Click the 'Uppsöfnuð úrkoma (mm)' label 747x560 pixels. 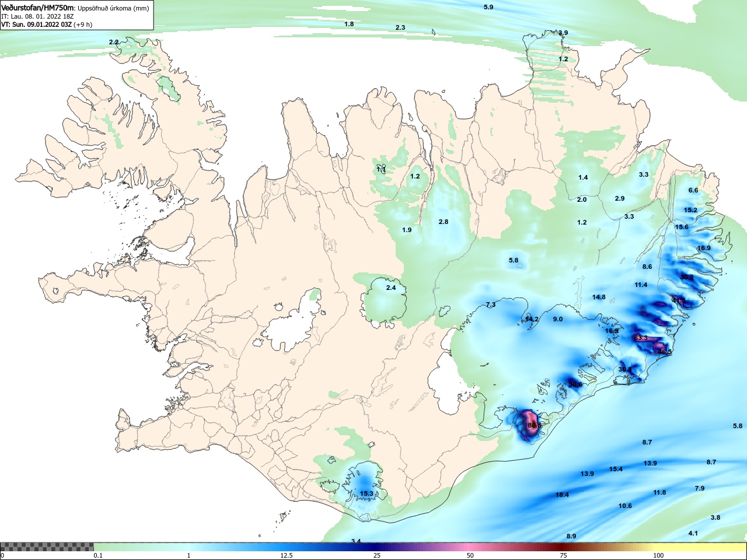click(113, 8)
